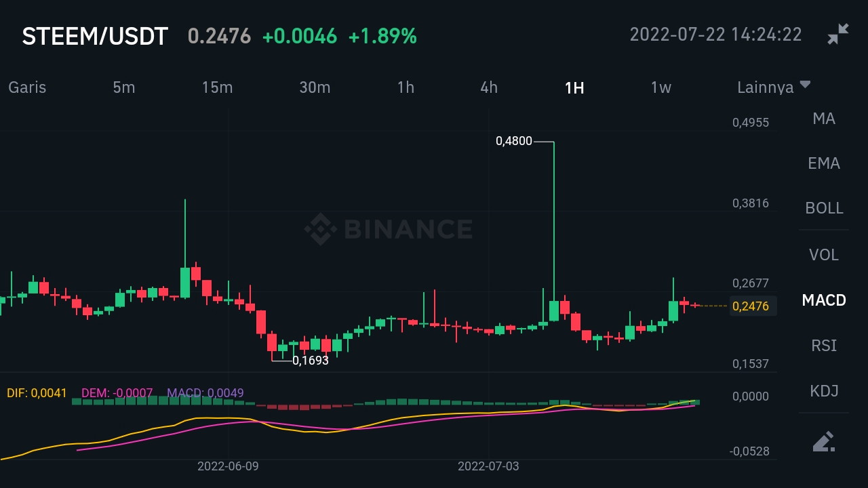
Task: Tap the 0,4955 price axis label
Action: 751,123
